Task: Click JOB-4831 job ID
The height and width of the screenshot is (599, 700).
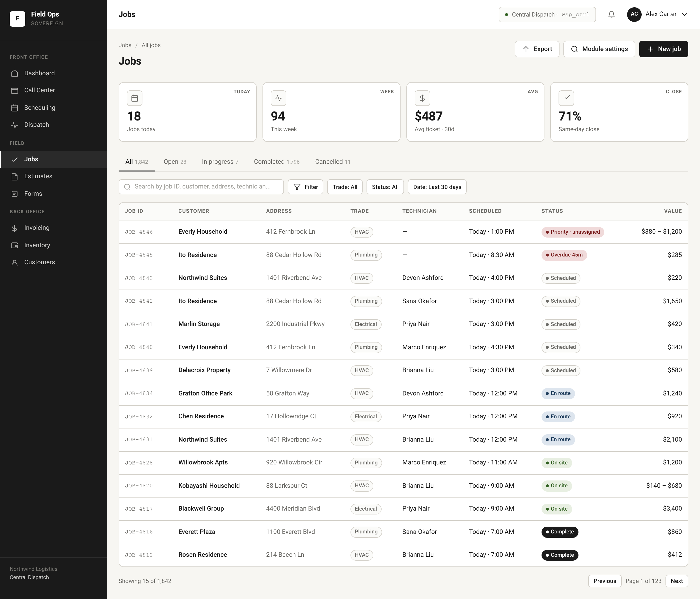Action: (139, 440)
